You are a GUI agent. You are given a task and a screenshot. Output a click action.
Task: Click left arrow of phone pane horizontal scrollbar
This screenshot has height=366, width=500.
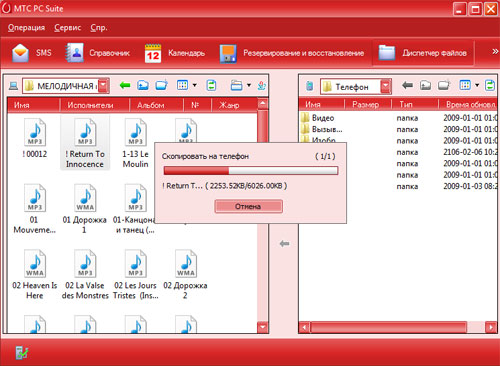click(x=304, y=327)
